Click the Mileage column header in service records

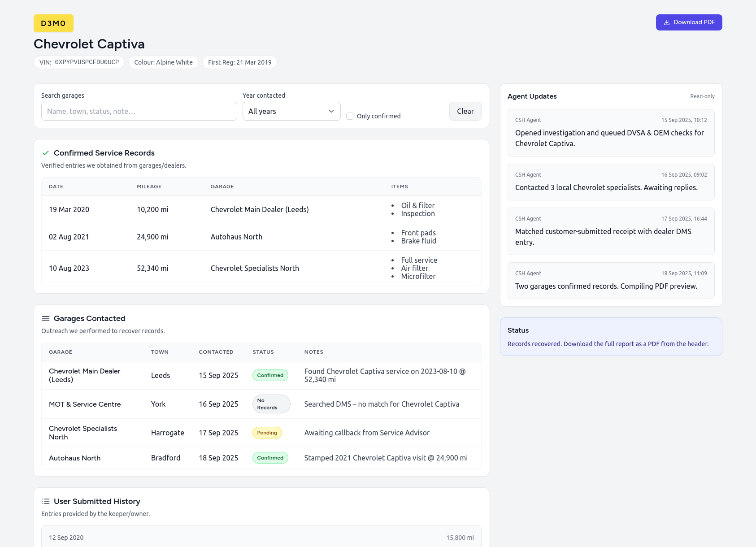click(149, 187)
